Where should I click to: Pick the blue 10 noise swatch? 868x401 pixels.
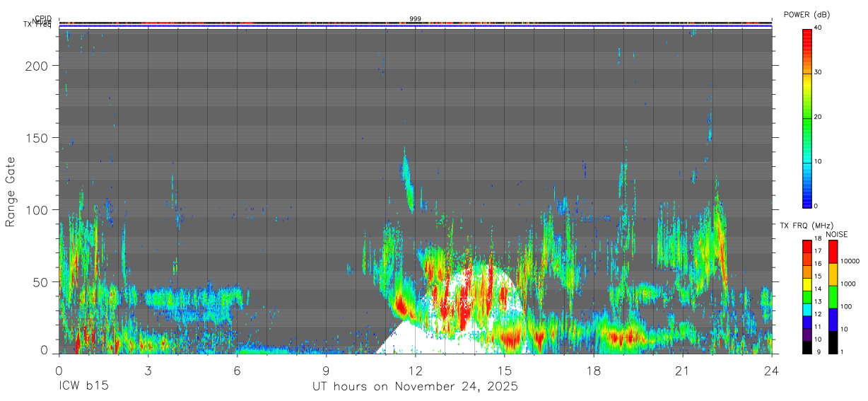833,320
